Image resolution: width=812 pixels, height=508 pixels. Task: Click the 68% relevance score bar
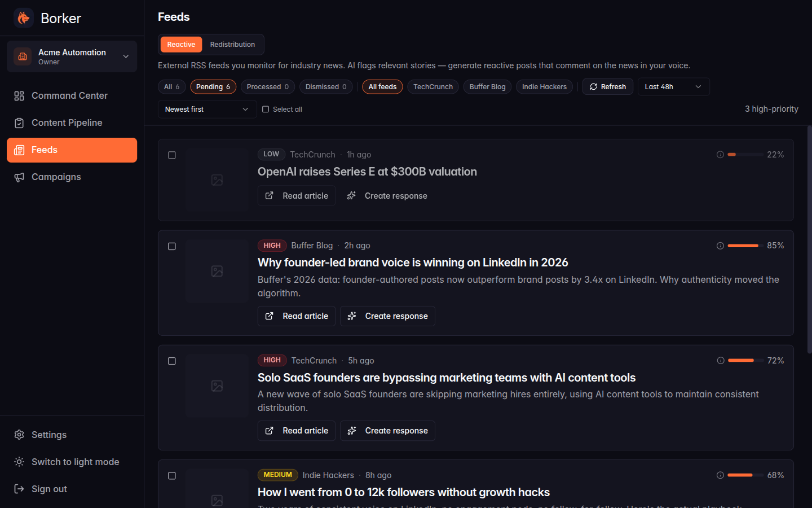(745, 475)
